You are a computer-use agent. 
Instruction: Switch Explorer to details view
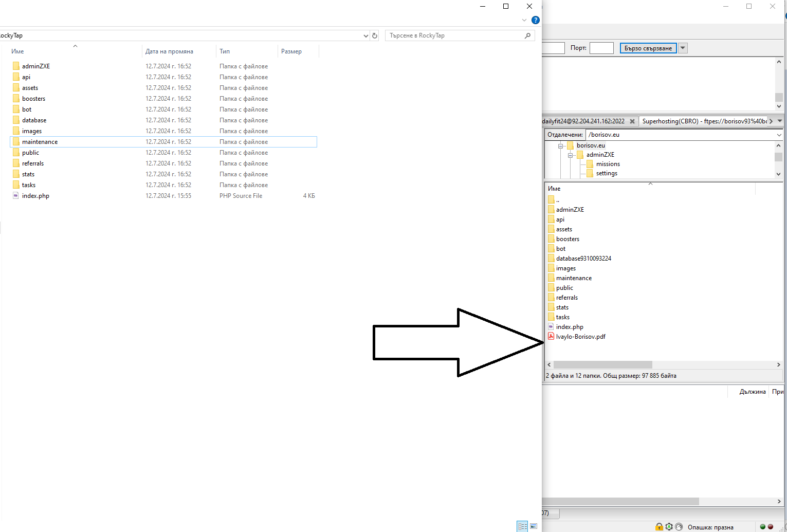pyautogui.click(x=522, y=526)
